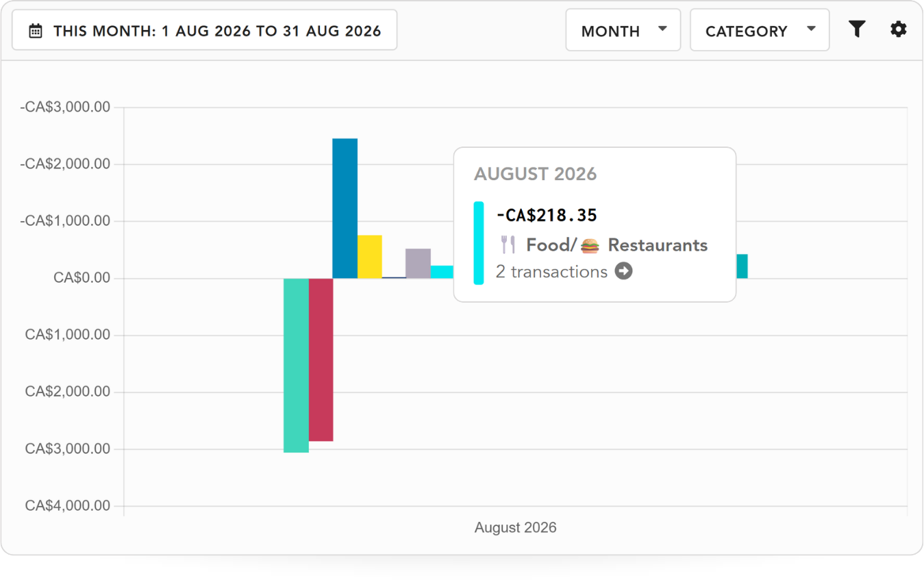Select the tall blue expense bar
This screenshot has width=924, height=580.
pyautogui.click(x=345, y=209)
